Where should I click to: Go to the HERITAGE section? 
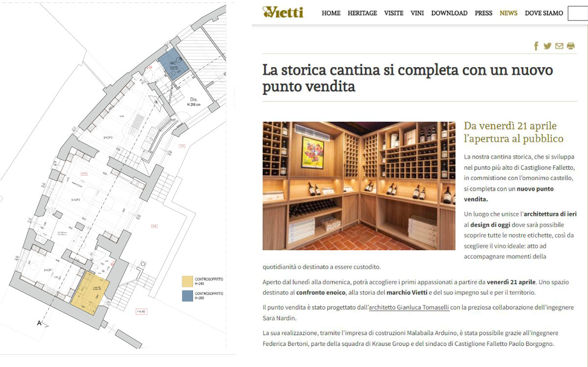click(362, 13)
